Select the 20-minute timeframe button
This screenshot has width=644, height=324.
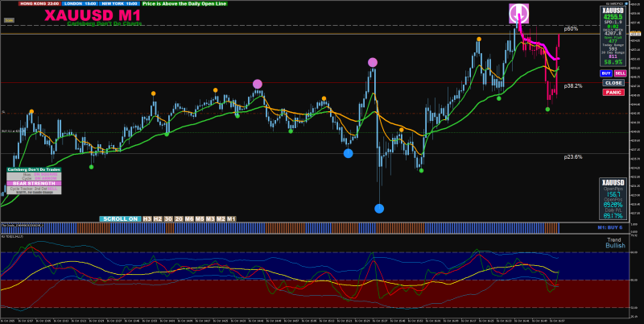179,218
